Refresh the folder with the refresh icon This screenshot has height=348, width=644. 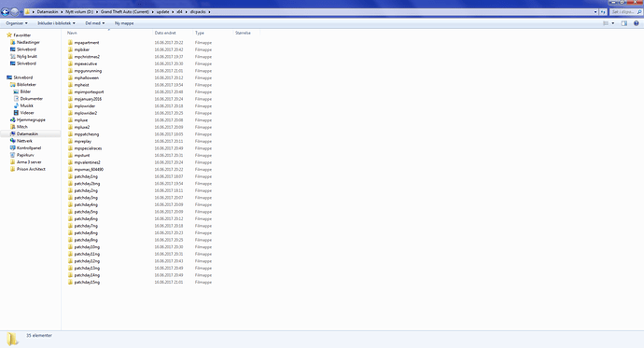(x=603, y=12)
